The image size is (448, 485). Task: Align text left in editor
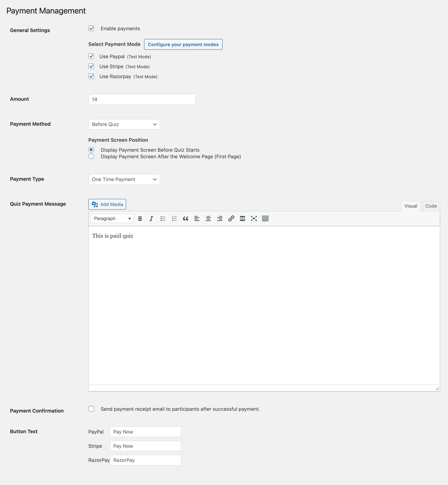point(197,219)
